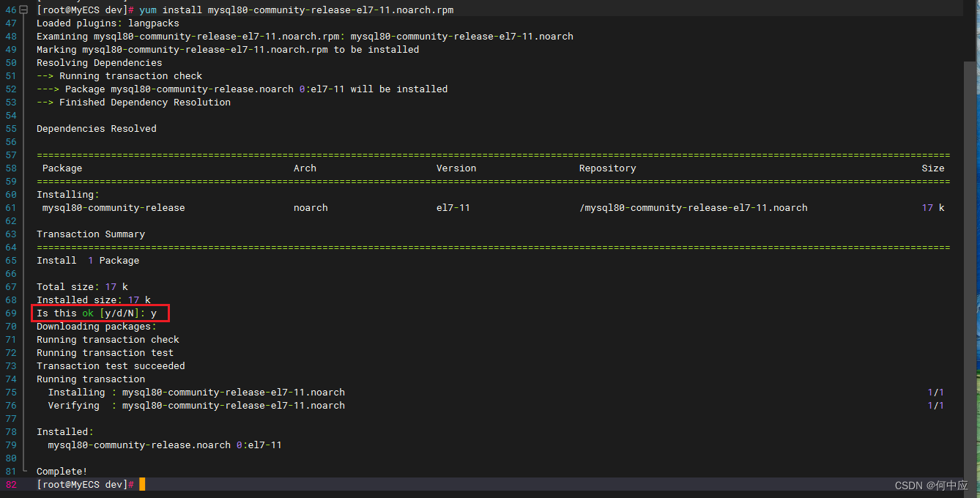Click the 'Installing : mysql80...' line 75 text
Image resolution: width=980 pixels, height=498 pixels.
(x=196, y=393)
